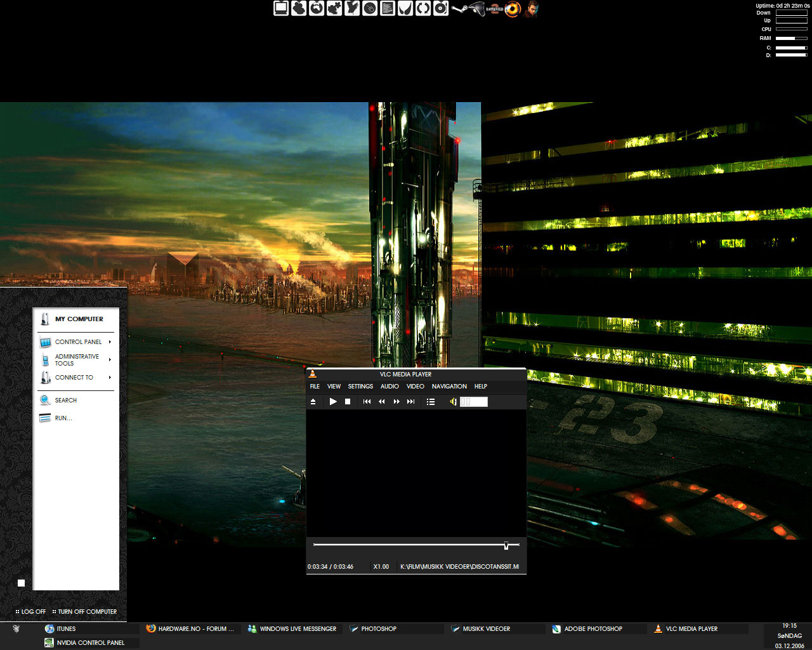The image size is (812, 650).
Task: Click VLC fast forward button
Action: (396, 402)
